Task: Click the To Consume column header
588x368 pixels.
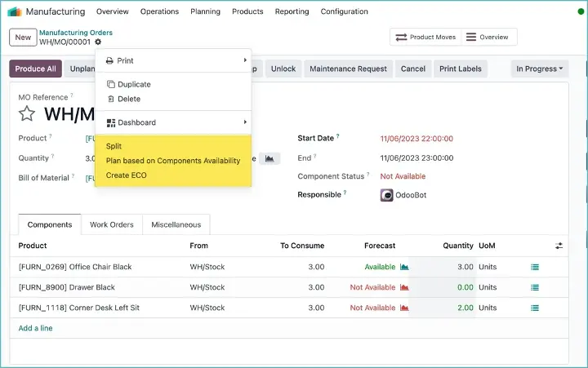Action: (x=302, y=246)
